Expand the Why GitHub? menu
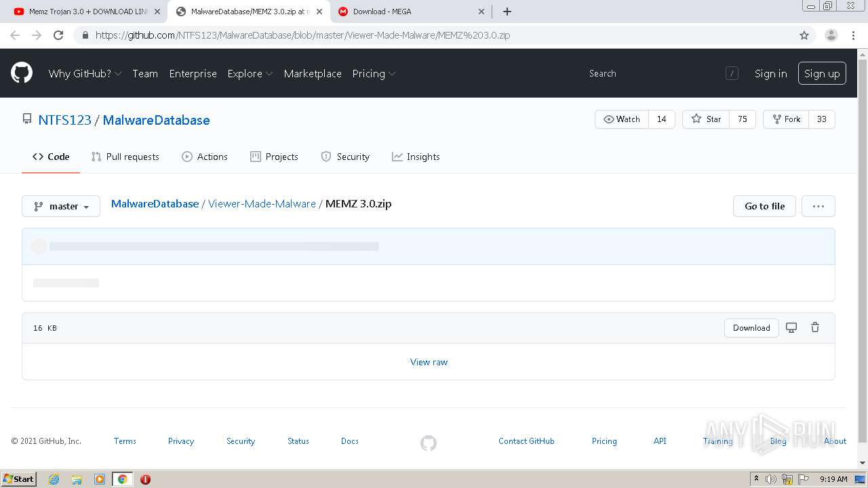Screen dimensions: 868x488 tap(85, 73)
